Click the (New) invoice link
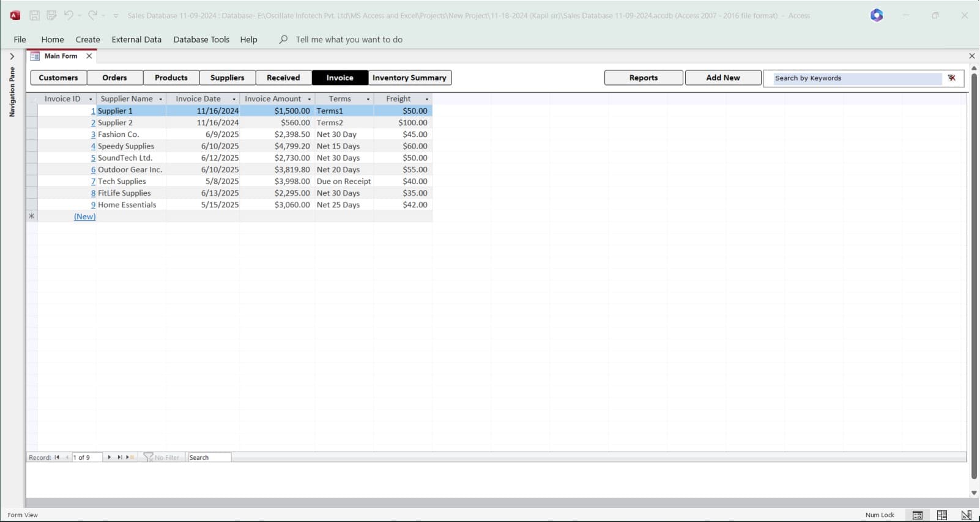 (84, 216)
